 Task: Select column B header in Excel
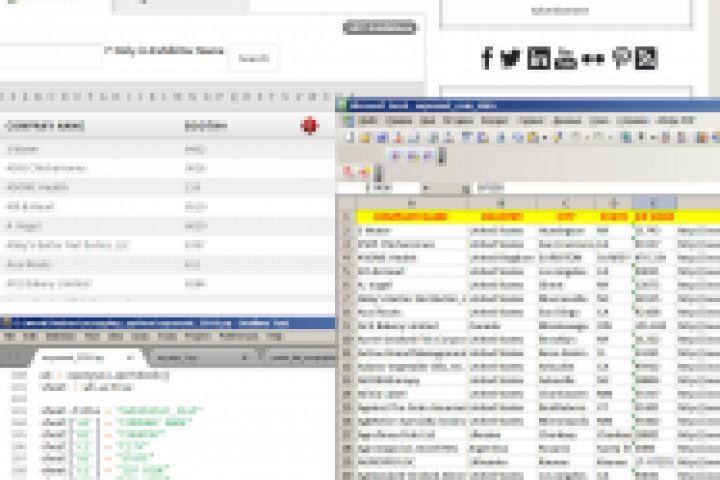click(502, 203)
